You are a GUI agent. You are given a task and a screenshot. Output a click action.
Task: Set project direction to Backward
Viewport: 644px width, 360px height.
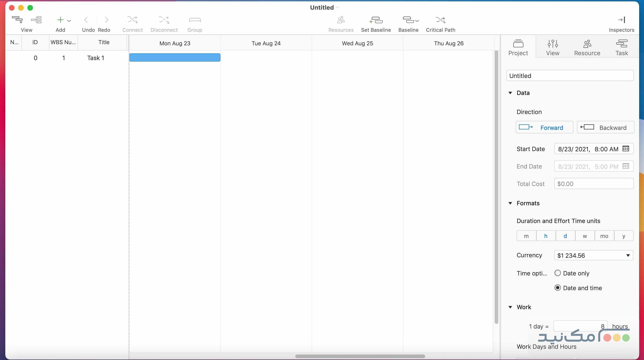point(605,127)
